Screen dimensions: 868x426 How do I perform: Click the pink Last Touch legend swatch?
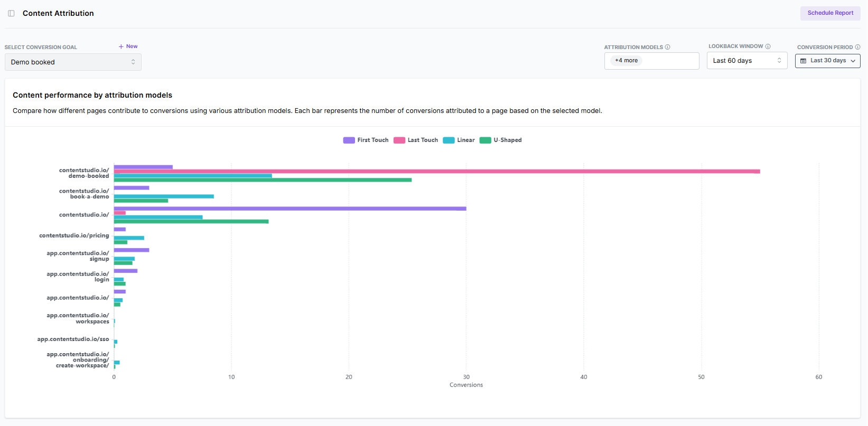[399, 140]
